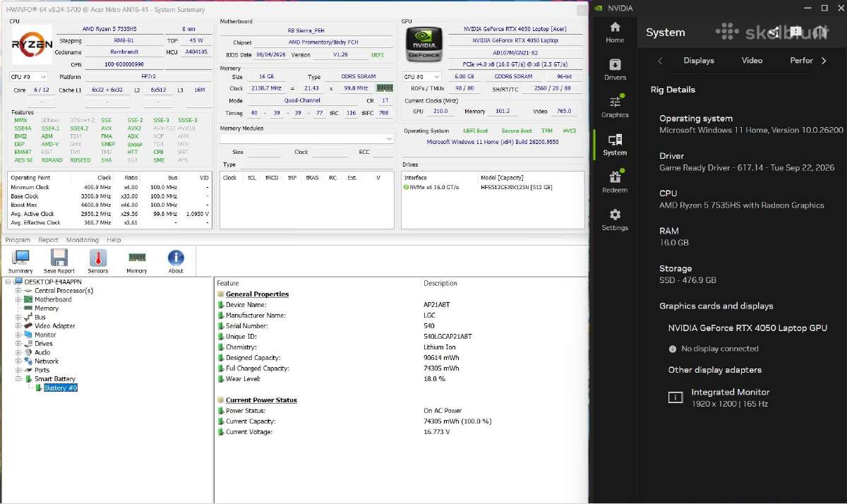Image resolution: width=847 pixels, height=504 pixels.
Task: Click the green memory chip icon beside clock
Action: pyautogui.click(x=385, y=88)
